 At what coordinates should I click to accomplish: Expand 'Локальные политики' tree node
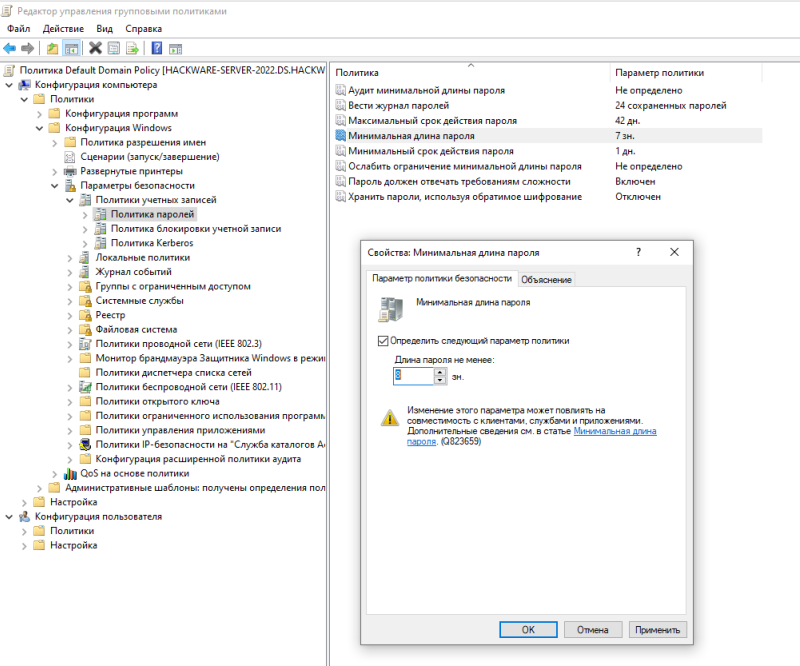[x=70, y=258]
